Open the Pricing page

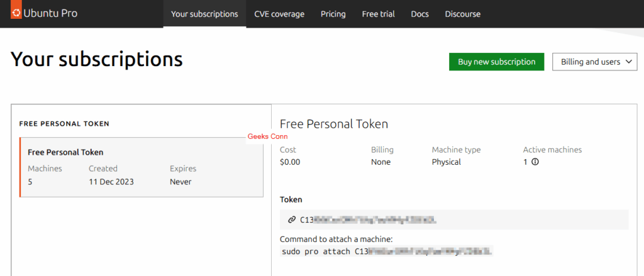[333, 14]
